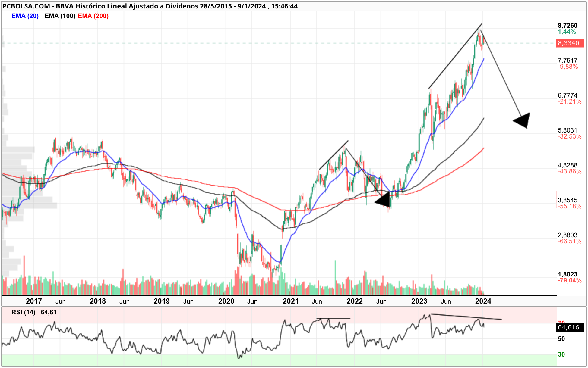
Task: Click the EMA (100) legend label
Action: (60, 16)
